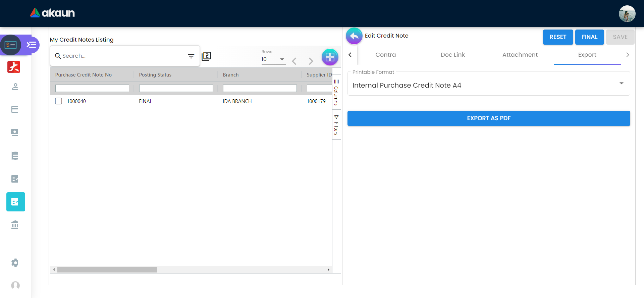Viewport: 644px width, 298px height.
Task: Open the grid view toggle icon
Action: tap(330, 57)
